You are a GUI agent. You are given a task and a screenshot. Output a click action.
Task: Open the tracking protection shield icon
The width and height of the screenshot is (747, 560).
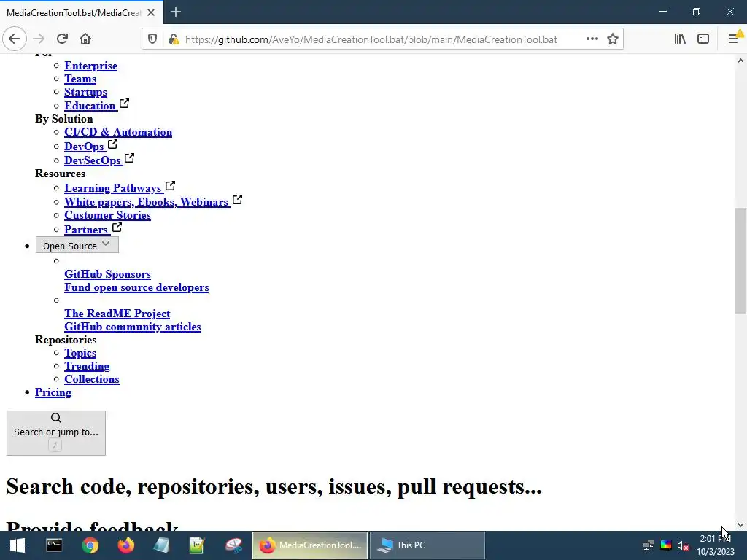pyautogui.click(x=152, y=39)
